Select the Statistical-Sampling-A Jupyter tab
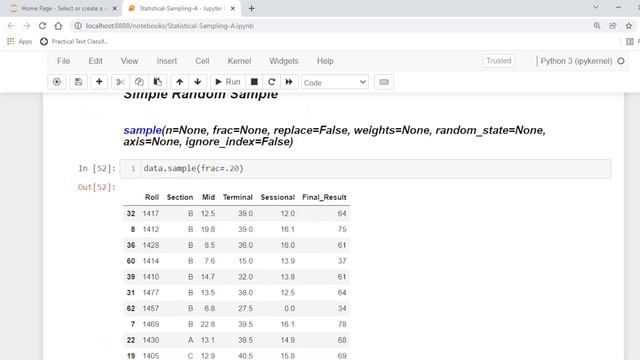 point(182,8)
